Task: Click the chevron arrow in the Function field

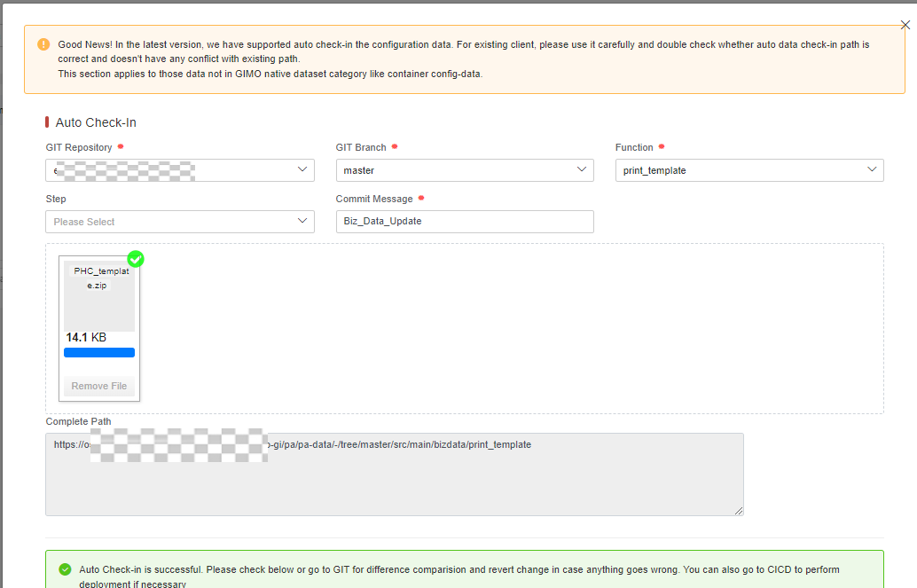Action: click(873, 169)
